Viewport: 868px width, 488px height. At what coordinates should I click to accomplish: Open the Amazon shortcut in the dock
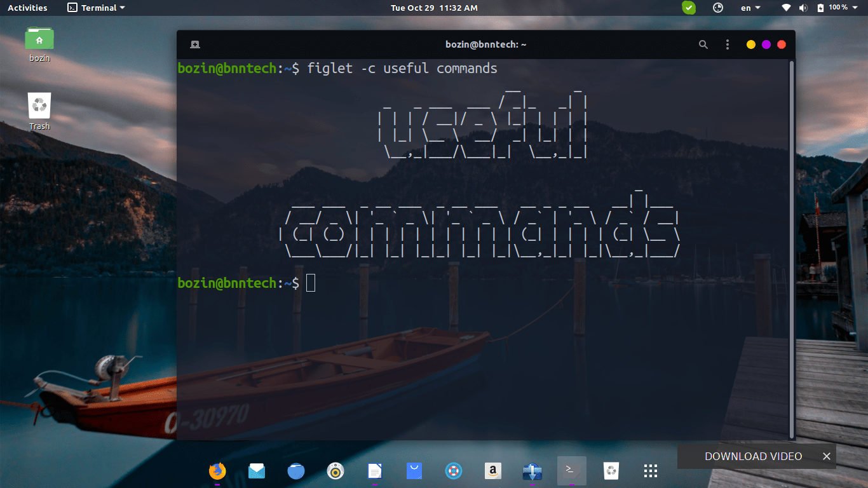pyautogui.click(x=493, y=471)
